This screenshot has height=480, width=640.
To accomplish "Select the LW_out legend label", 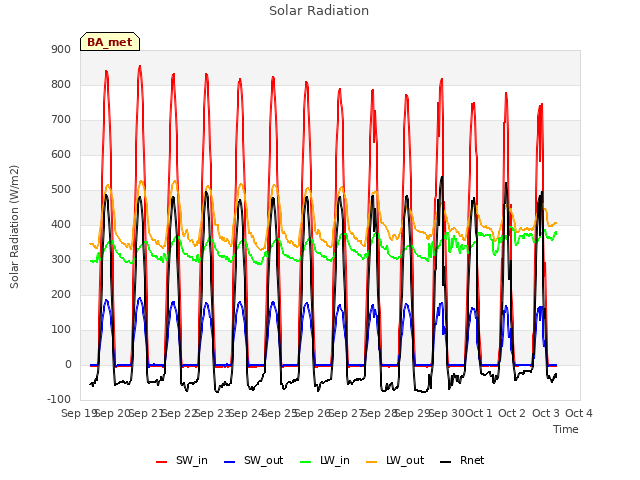I will pos(405,460).
